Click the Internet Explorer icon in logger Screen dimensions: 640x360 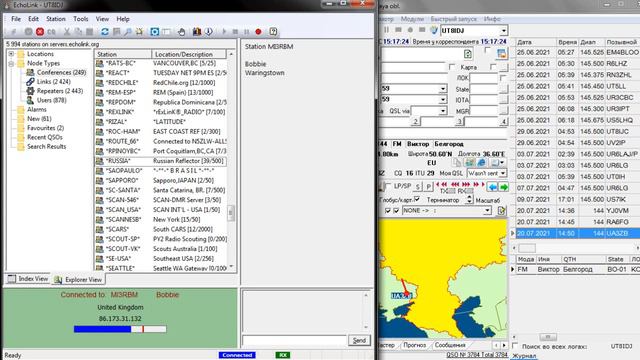click(x=482, y=162)
